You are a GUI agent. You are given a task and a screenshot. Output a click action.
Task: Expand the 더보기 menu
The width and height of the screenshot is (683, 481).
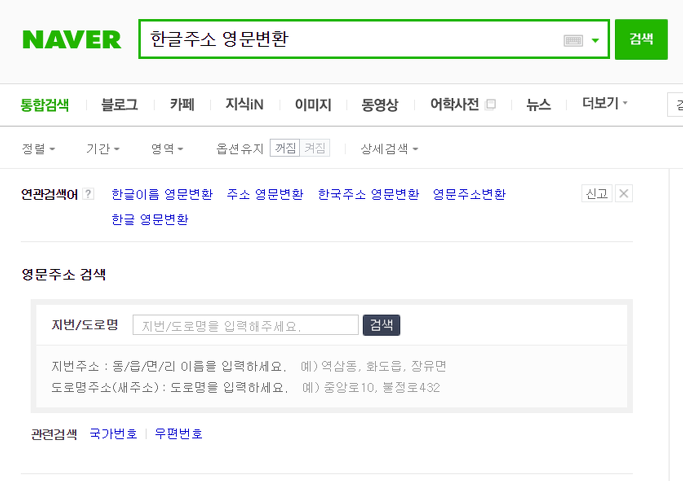coord(605,103)
